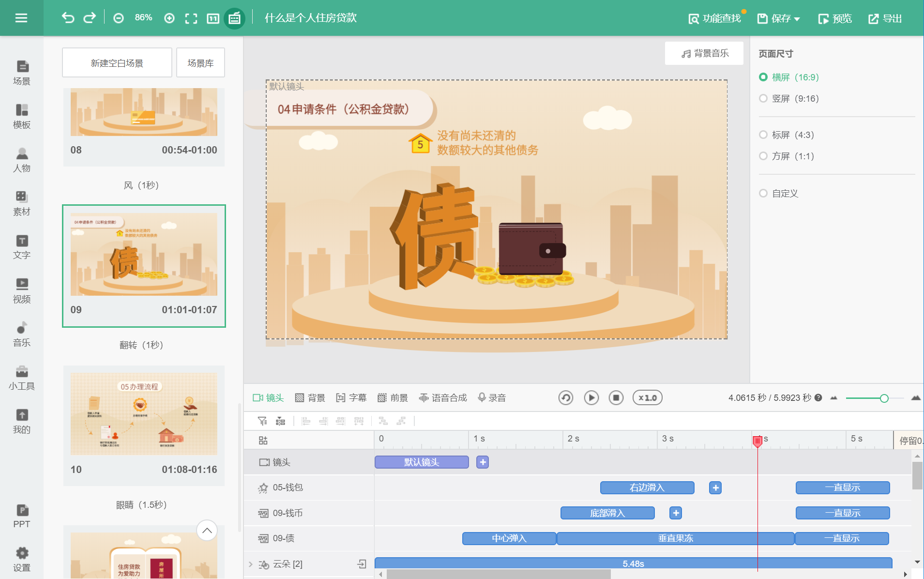Select 标屏 (4:3) page size
This screenshot has height=579, width=924.
[787, 135]
